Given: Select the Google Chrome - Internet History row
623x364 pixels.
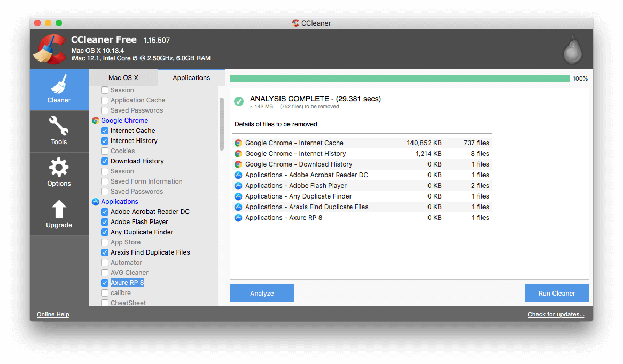Looking at the screenshot, I should pos(362,154).
